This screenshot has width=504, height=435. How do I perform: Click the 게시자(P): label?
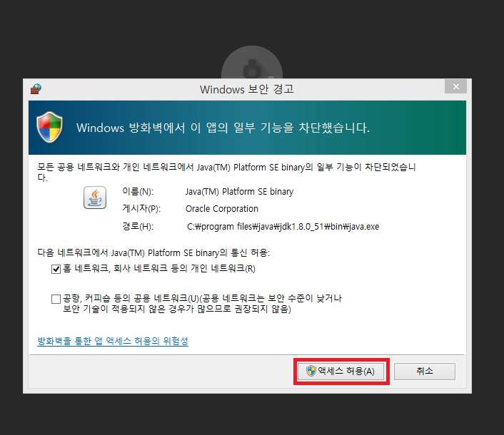[x=141, y=209]
